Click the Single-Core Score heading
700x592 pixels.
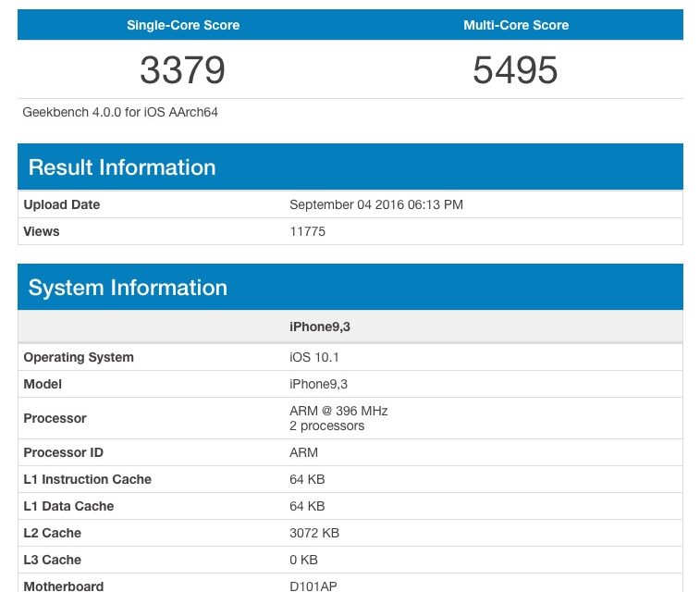183,25
